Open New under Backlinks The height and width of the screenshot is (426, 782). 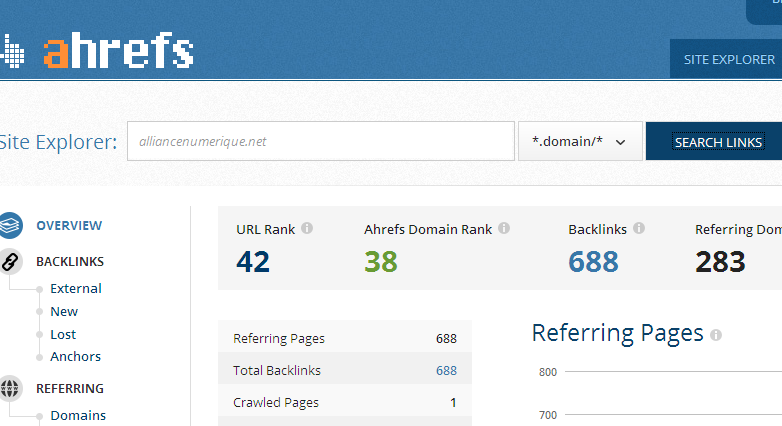point(64,311)
